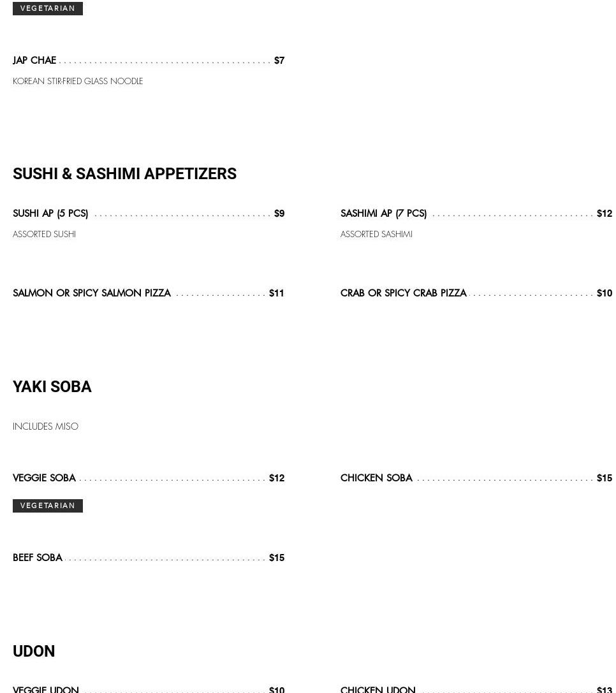Click the Udon section heading
This screenshot has height=693, width=616.
(34, 652)
